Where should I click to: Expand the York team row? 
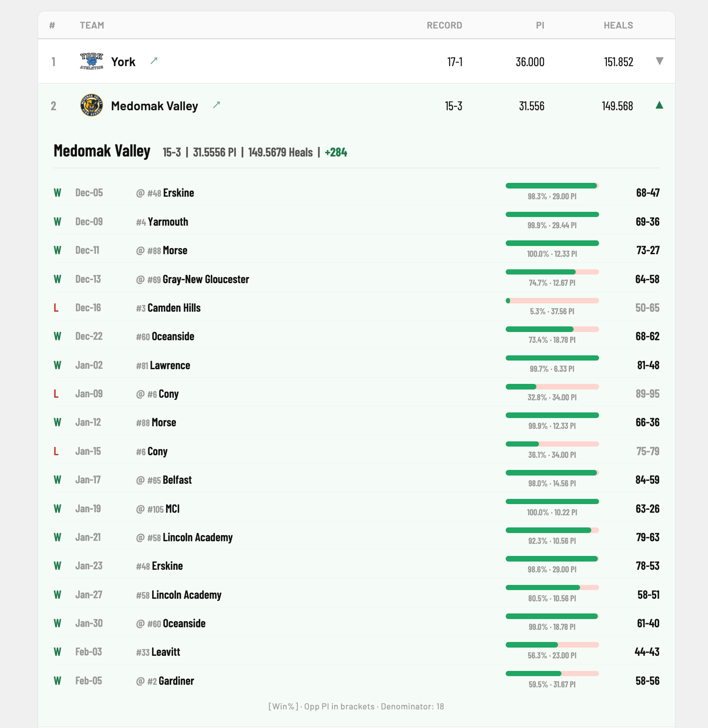tap(659, 61)
